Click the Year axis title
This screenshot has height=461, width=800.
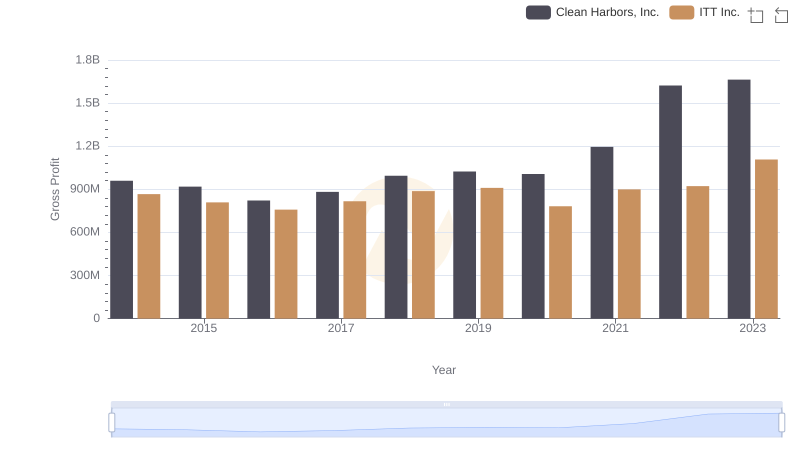pos(444,370)
